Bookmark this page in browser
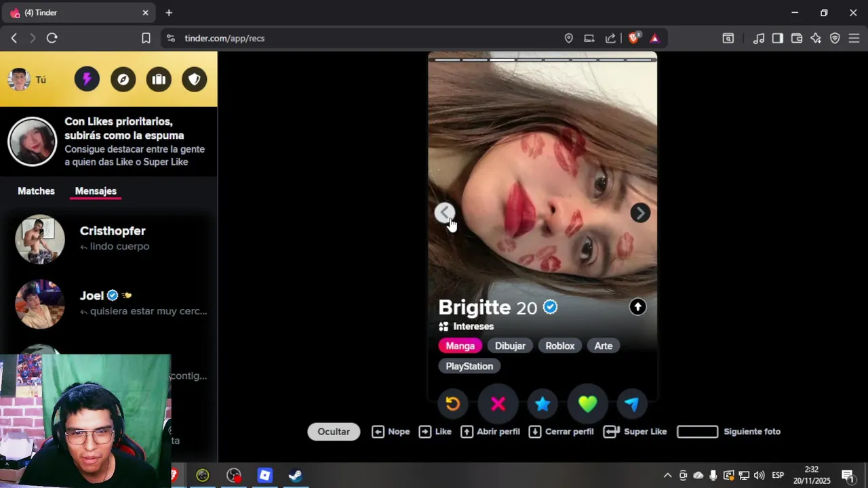The image size is (868, 488). coord(146,39)
